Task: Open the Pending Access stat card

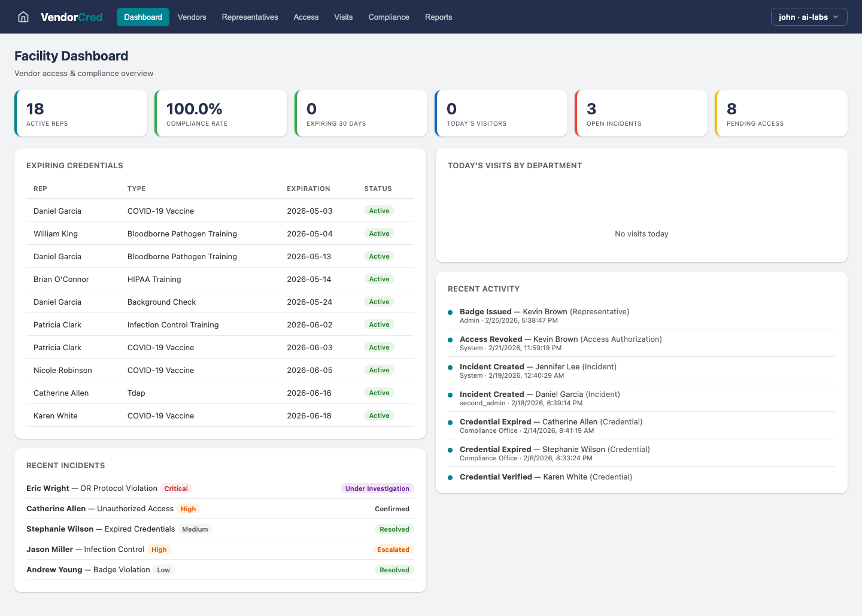Action: pyautogui.click(x=781, y=113)
